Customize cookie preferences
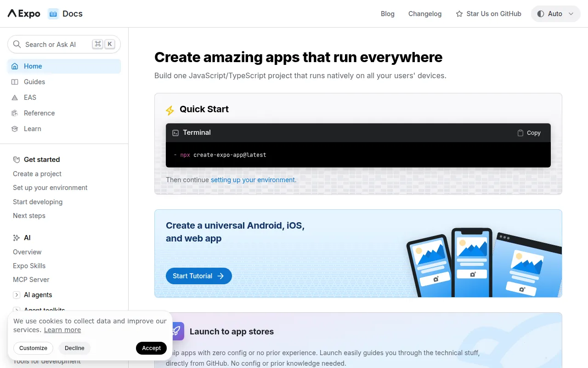This screenshot has height=368, width=588. 33,348
